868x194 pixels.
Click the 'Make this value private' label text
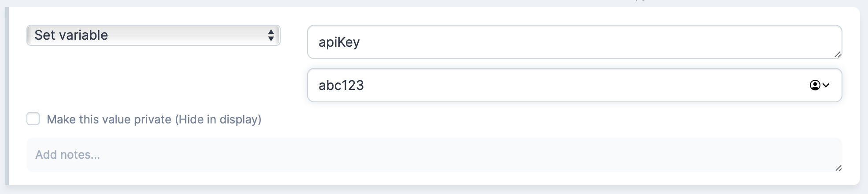coord(109,119)
